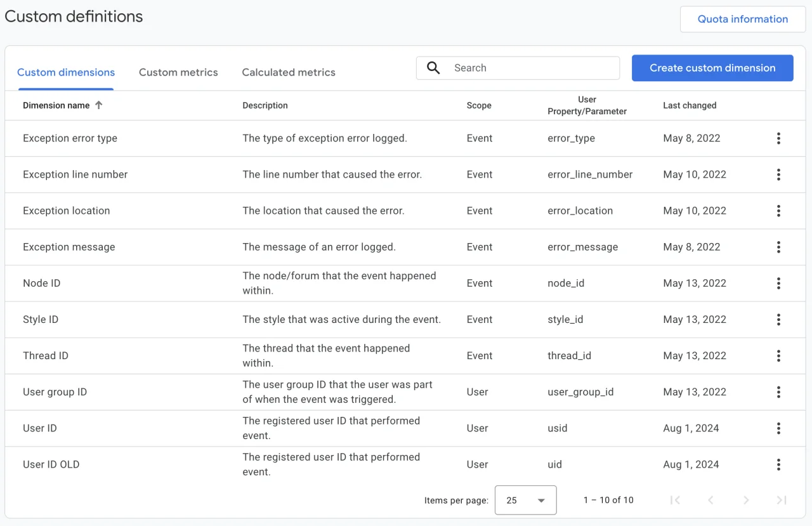
Task: Click the error_line_number parameter cell
Action: click(590, 174)
